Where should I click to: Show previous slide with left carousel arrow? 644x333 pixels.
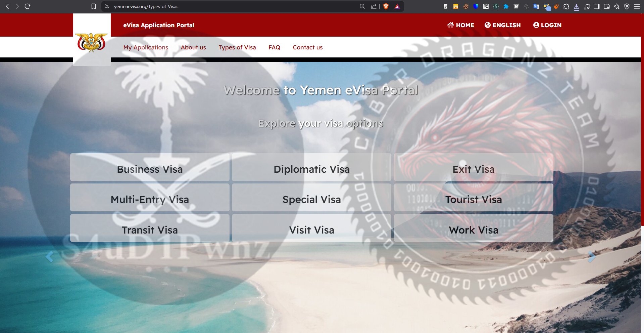[x=49, y=257]
